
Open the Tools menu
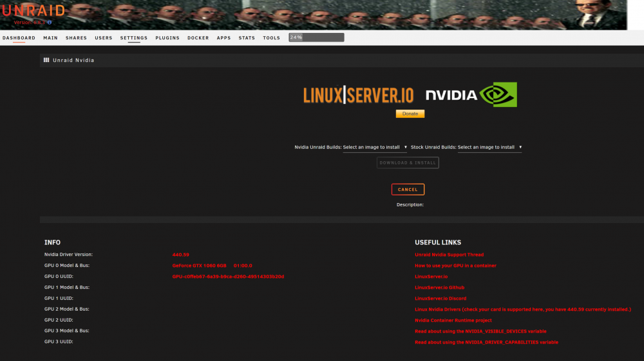[x=272, y=38]
